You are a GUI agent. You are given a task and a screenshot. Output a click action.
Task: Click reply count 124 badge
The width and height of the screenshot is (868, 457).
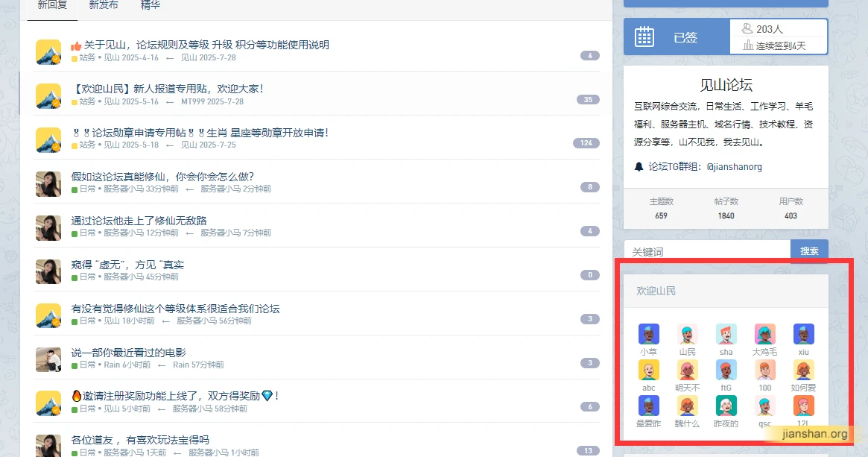coord(586,143)
